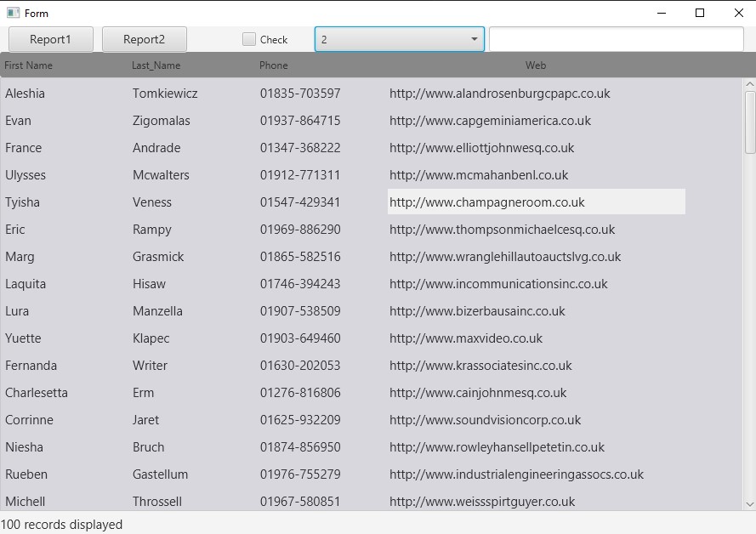Viewport: 756px width, 534px height.
Task: Click the Web column header
Action: pyautogui.click(x=535, y=65)
